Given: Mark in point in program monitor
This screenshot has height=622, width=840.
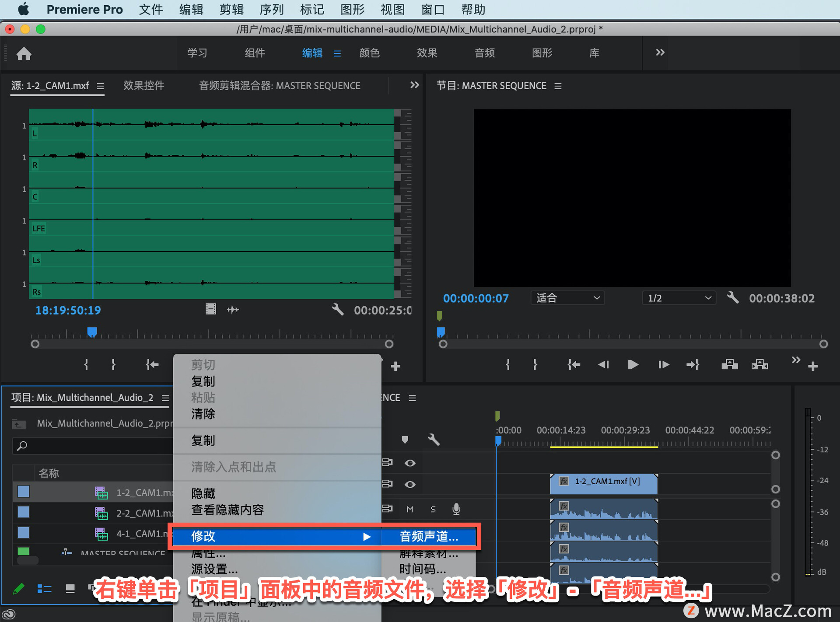Looking at the screenshot, I should (508, 364).
